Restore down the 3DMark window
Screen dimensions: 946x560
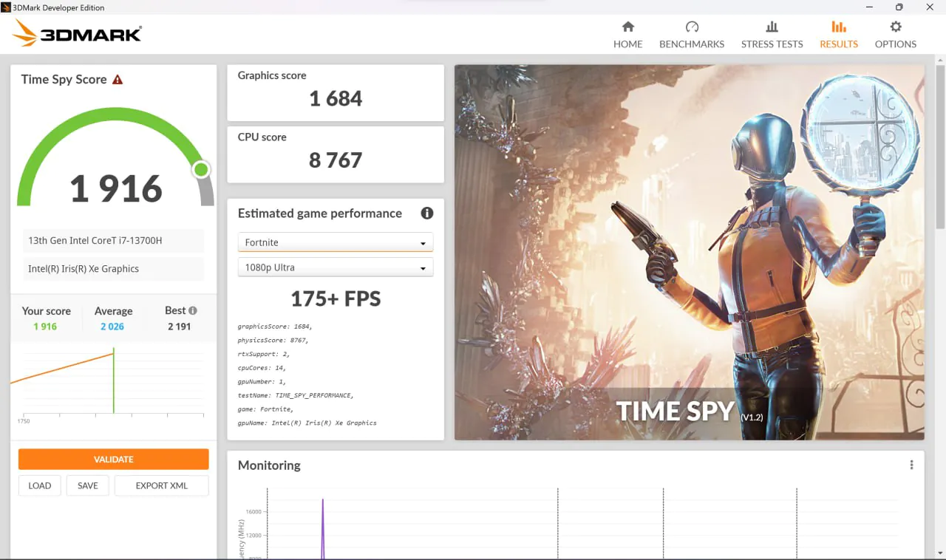[899, 7]
